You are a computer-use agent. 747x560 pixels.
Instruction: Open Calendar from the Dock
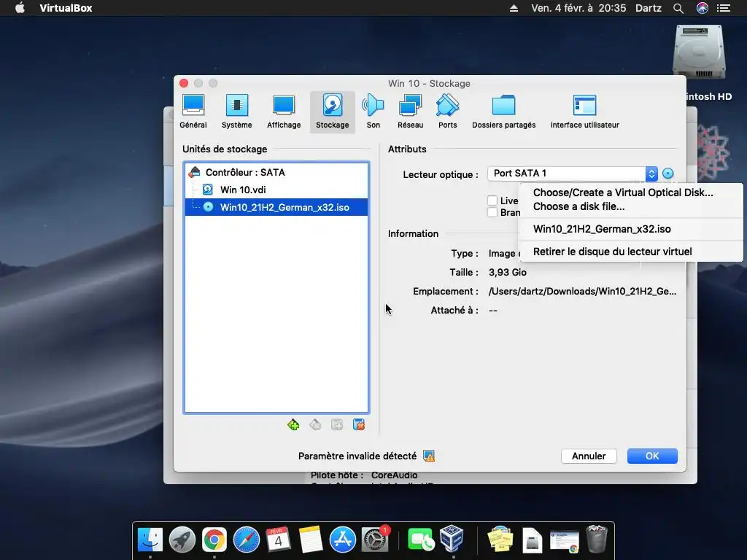point(278,540)
